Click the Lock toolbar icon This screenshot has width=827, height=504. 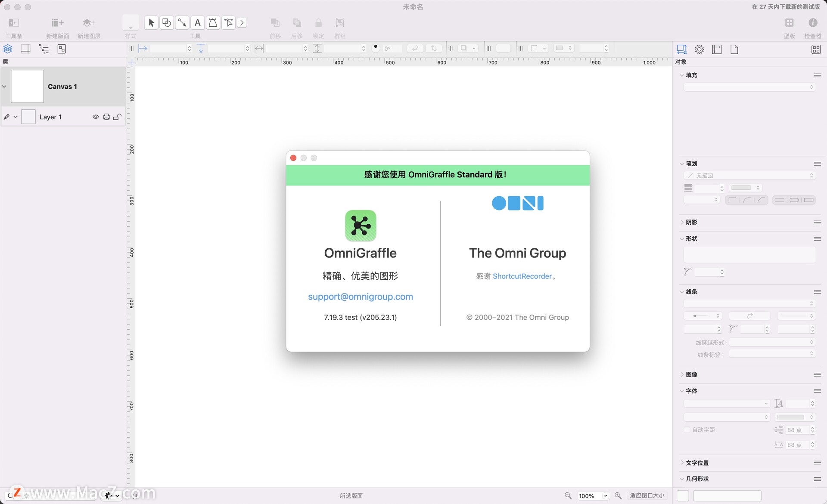(318, 23)
